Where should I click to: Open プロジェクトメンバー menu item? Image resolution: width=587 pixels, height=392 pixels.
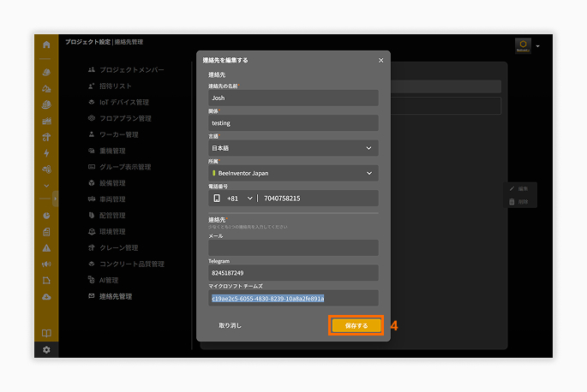(x=126, y=70)
